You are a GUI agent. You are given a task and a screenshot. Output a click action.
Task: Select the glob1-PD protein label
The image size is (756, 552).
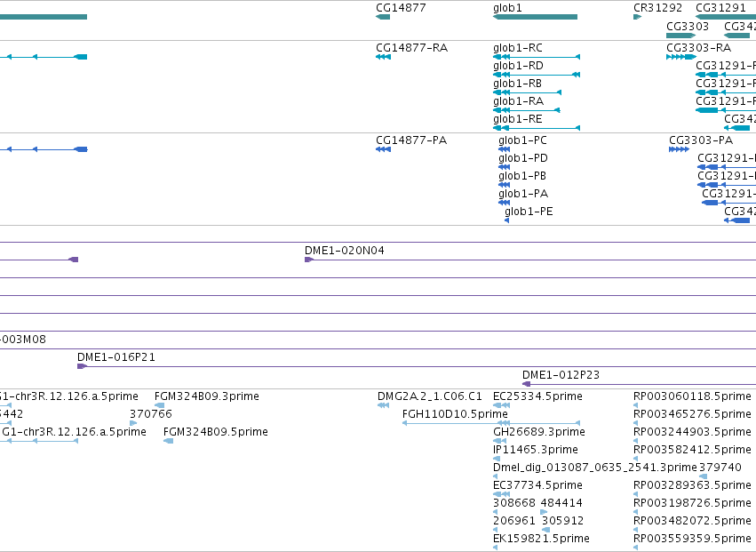[523, 159]
